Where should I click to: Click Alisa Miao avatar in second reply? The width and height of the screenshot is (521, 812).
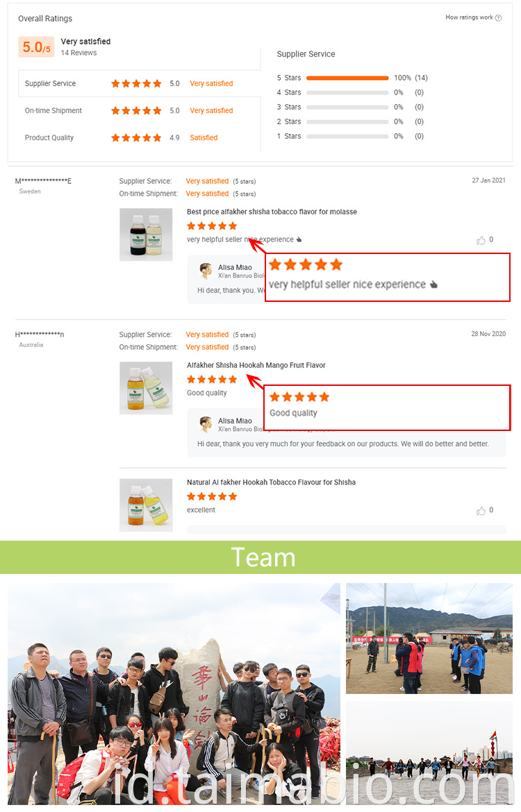pyautogui.click(x=206, y=424)
